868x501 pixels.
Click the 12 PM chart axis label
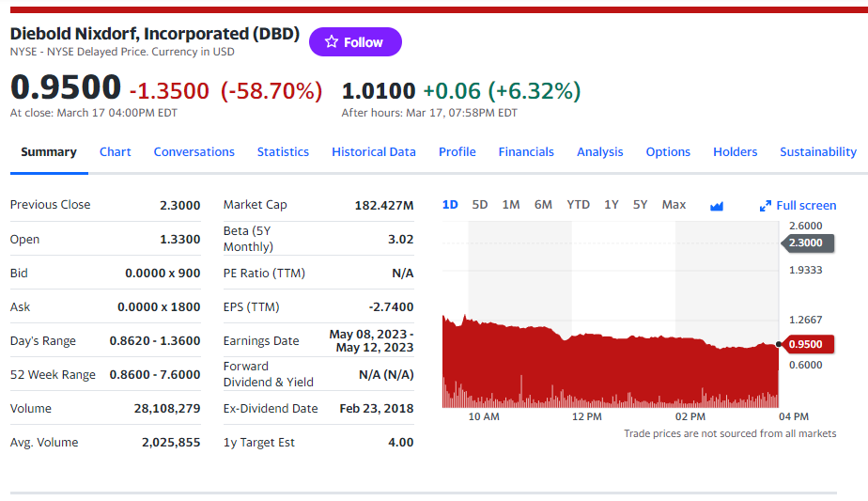click(x=587, y=416)
